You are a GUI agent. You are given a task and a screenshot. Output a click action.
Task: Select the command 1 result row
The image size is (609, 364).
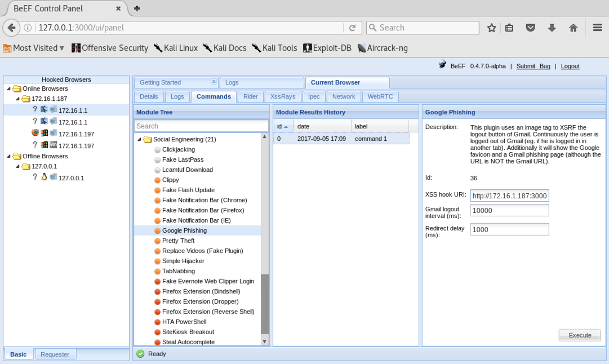click(341, 139)
